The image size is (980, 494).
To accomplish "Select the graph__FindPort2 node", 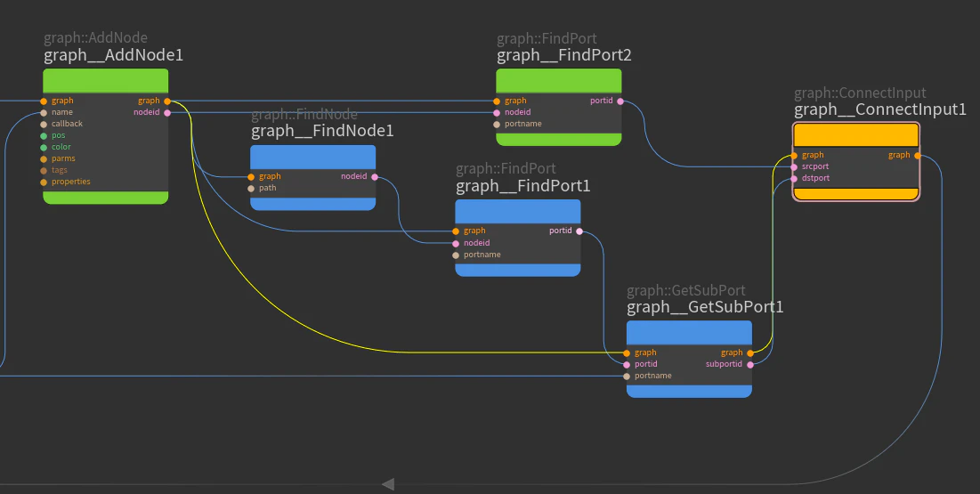I will (x=559, y=107).
